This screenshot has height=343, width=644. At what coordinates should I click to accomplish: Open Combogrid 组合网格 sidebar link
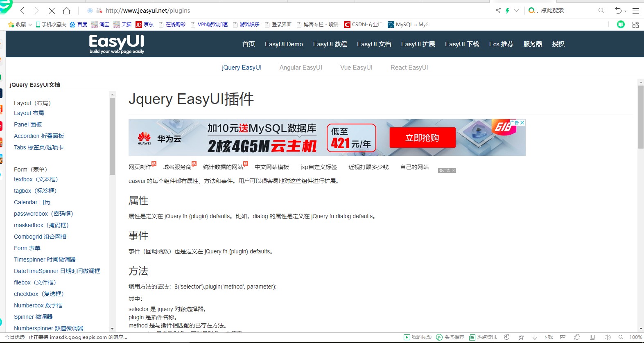(x=40, y=237)
